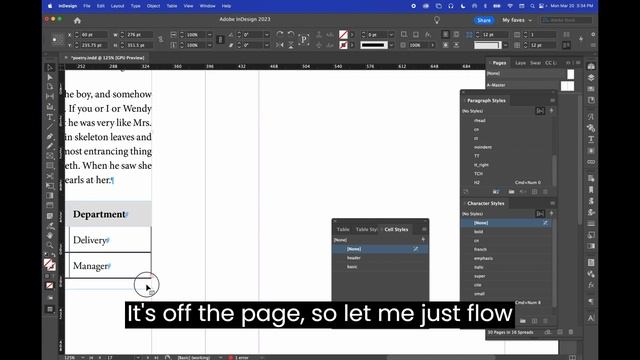Select the Type tool
This screenshot has height=360, width=640.
pos(50,117)
